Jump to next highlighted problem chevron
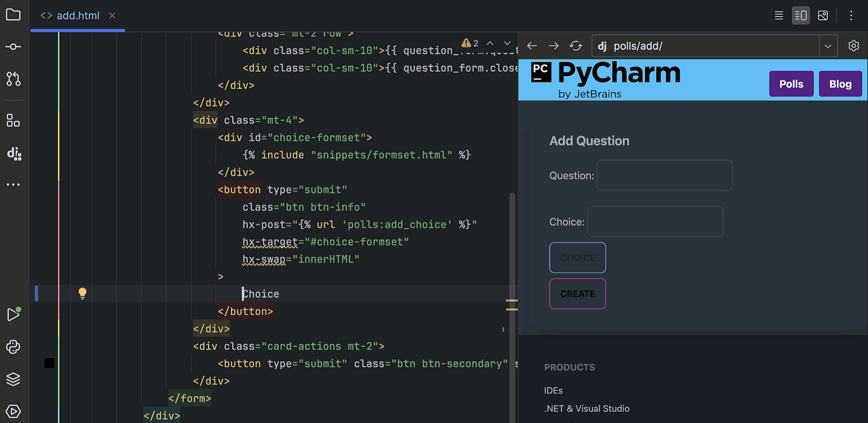 click(x=507, y=43)
